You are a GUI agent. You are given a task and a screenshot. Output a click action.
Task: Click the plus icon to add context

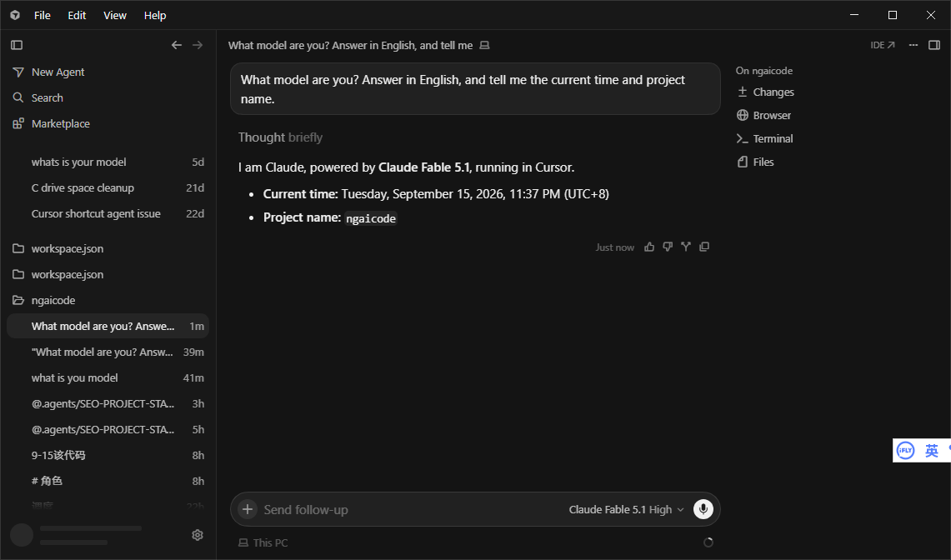(x=248, y=509)
